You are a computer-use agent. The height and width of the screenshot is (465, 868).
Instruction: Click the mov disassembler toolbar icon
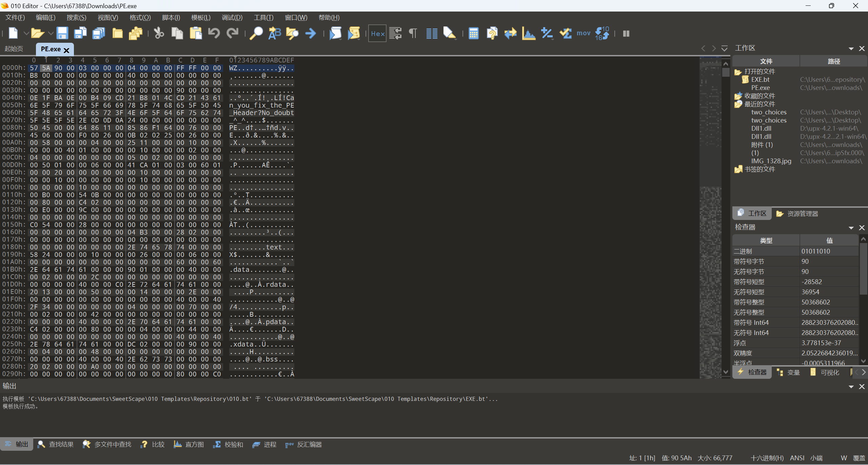coord(584,33)
